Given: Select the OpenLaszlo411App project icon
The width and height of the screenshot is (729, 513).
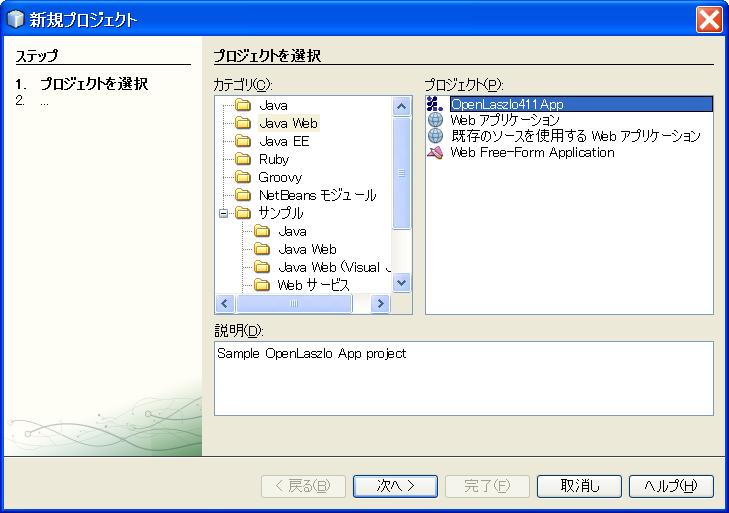Looking at the screenshot, I should click(435, 104).
